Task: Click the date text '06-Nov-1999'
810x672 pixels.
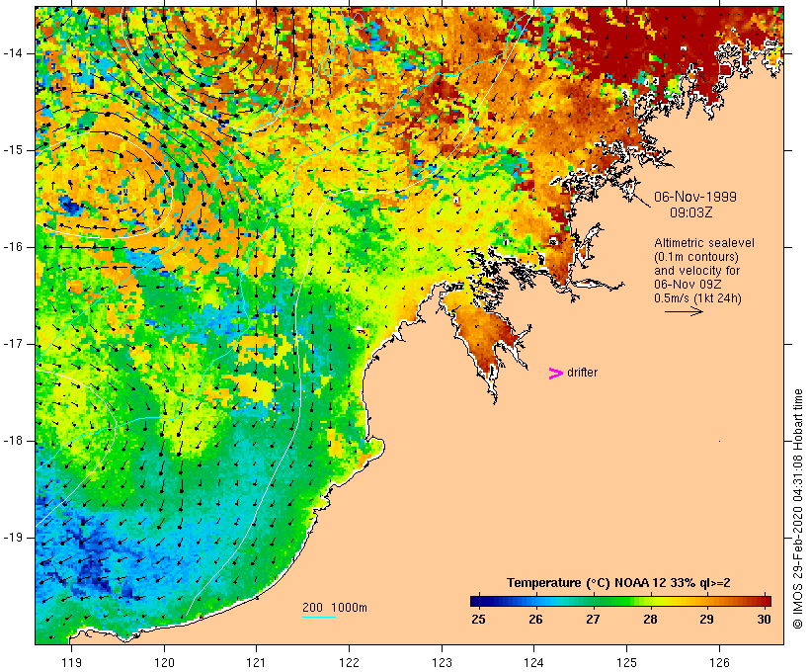Action: pos(695,197)
